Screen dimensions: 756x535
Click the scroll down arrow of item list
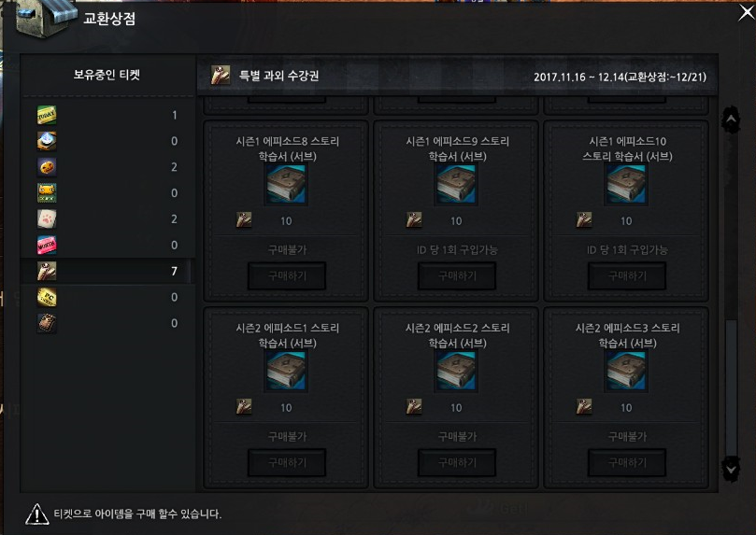coord(731,469)
